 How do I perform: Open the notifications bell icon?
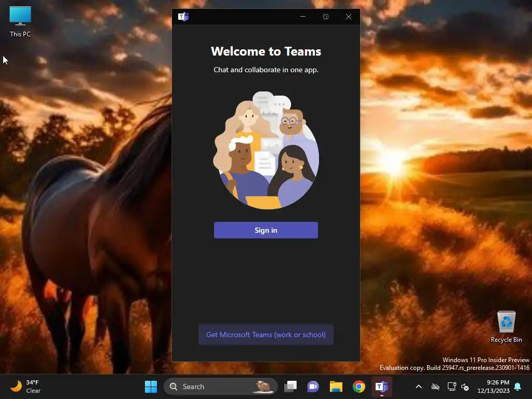[518, 387]
